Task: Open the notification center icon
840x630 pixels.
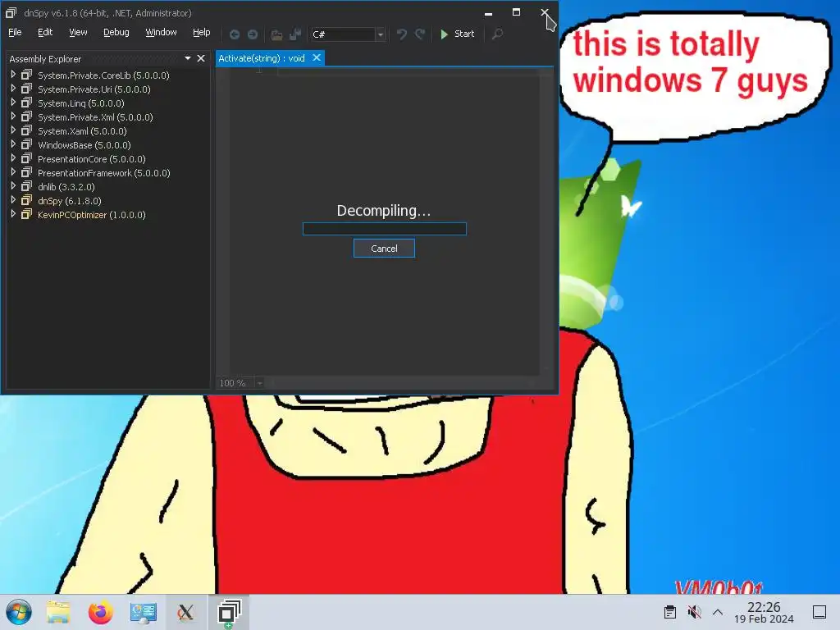Action: tap(819, 612)
